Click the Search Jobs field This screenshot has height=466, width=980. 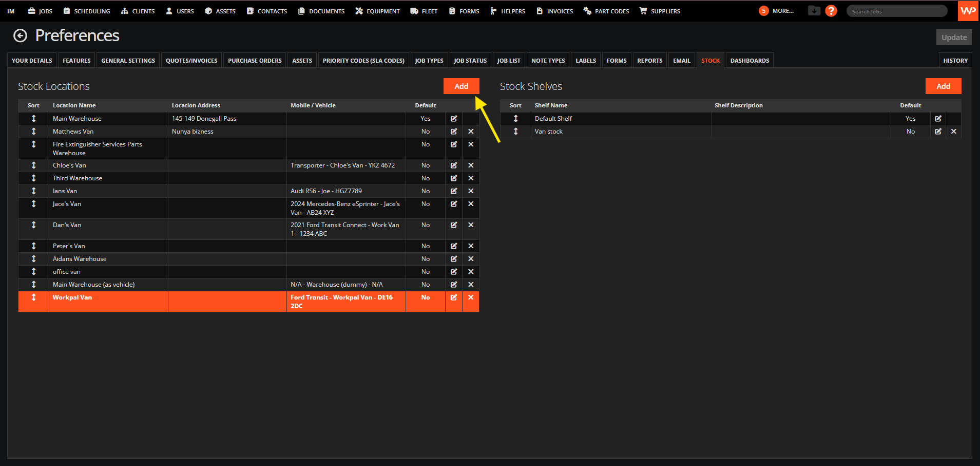(896, 11)
